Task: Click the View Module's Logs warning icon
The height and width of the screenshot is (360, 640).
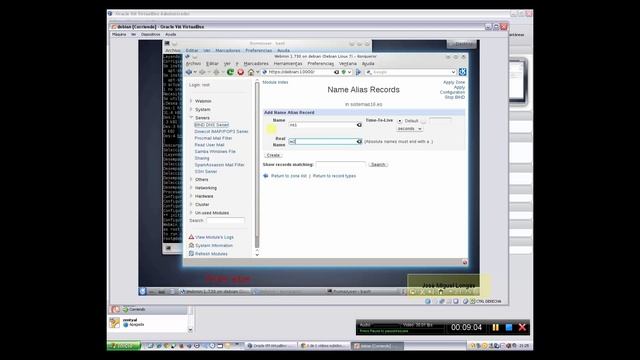Action: coord(191,237)
